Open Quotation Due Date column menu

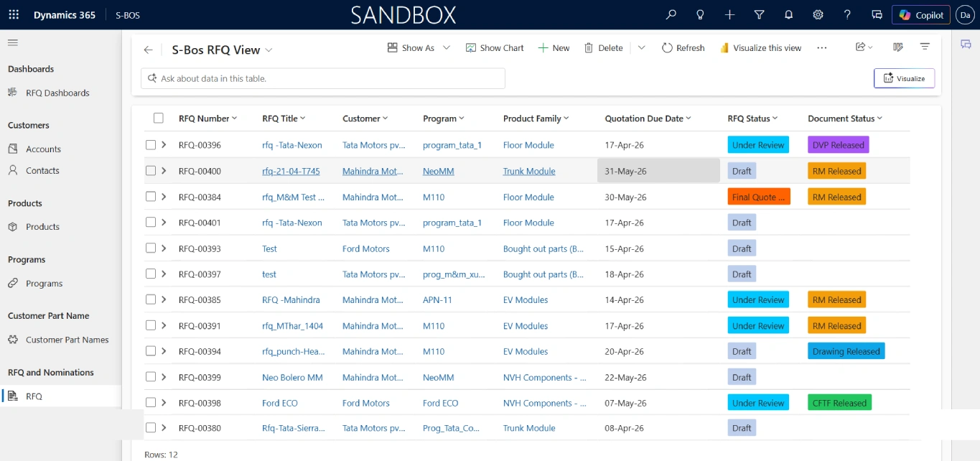click(648, 118)
